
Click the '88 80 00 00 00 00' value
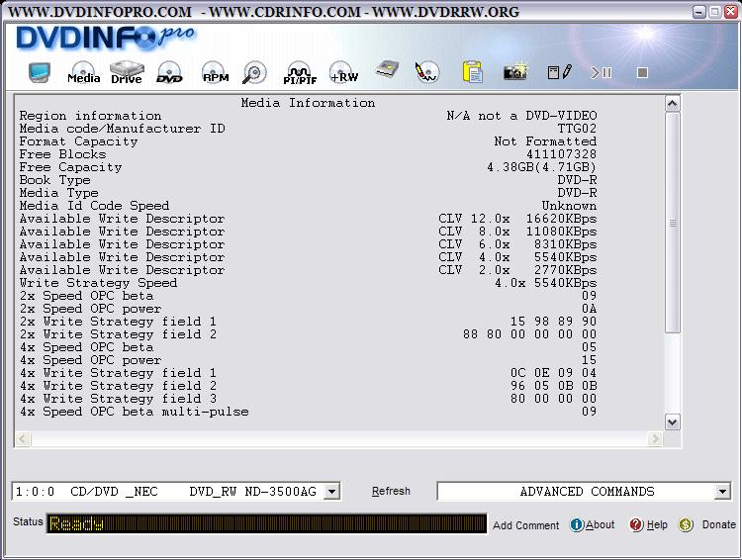pyautogui.click(x=529, y=334)
